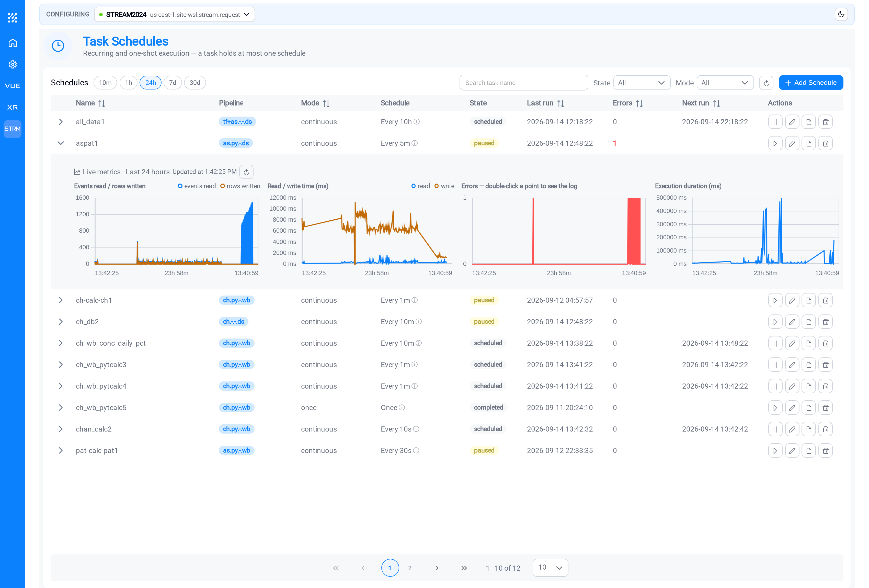Focus the Search task name field

523,83
